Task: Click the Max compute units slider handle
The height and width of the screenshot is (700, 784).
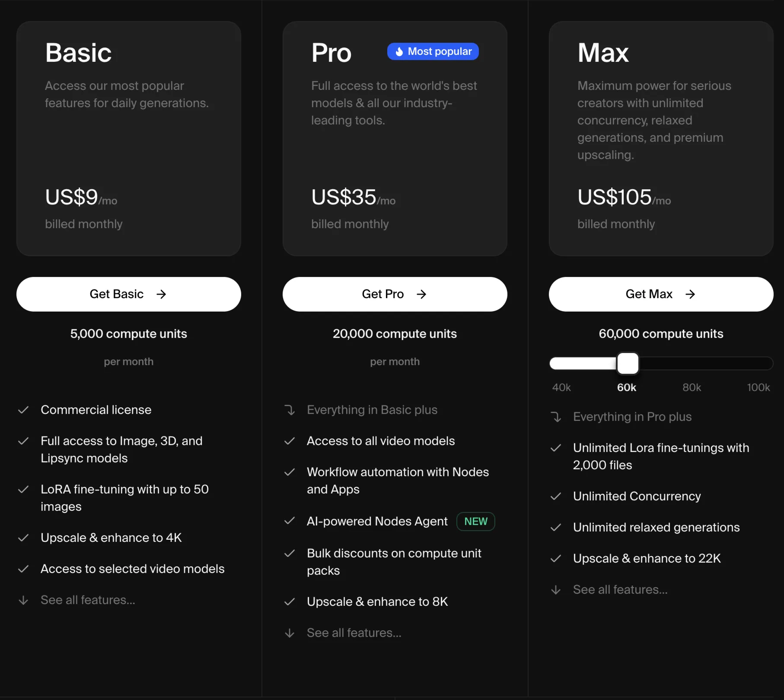Action: coord(628,363)
